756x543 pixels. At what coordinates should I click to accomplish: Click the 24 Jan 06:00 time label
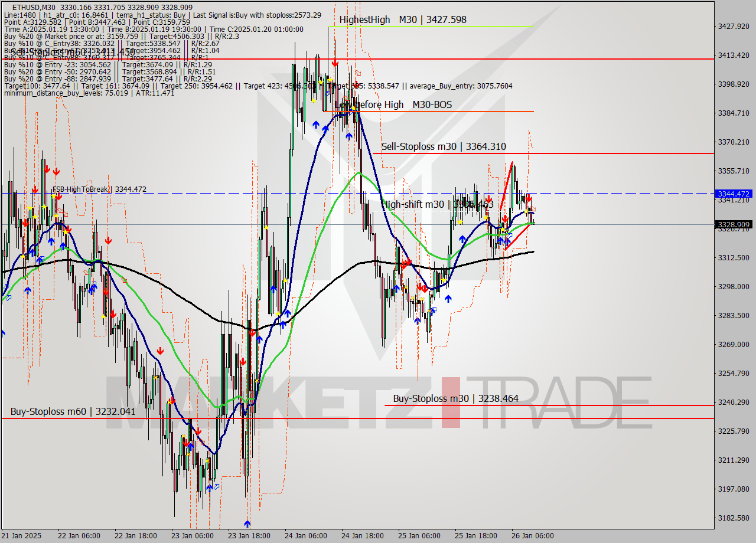pos(306,536)
